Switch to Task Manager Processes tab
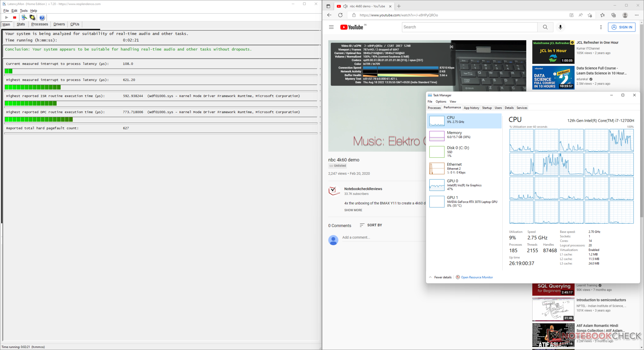Image resolution: width=644 pixels, height=350 pixels. coord(434,108)
